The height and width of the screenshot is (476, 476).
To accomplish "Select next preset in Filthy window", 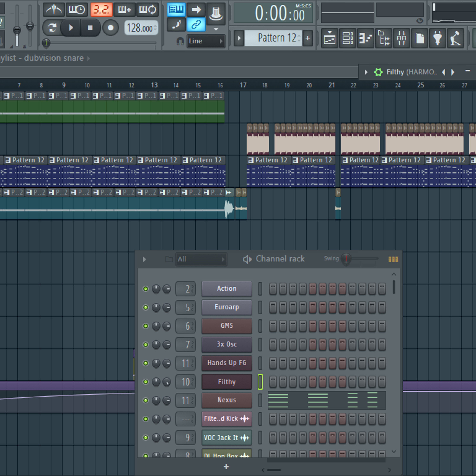I will (x=453, y=72).
